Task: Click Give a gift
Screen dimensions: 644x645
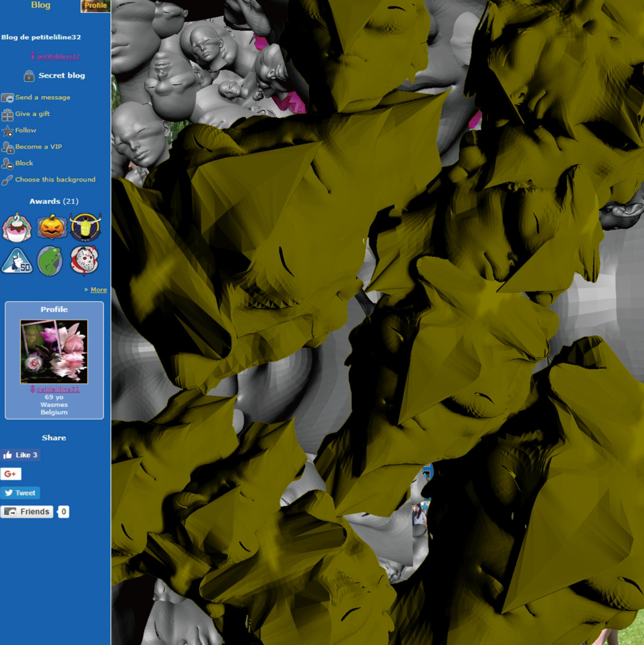Action: [32, 114]
